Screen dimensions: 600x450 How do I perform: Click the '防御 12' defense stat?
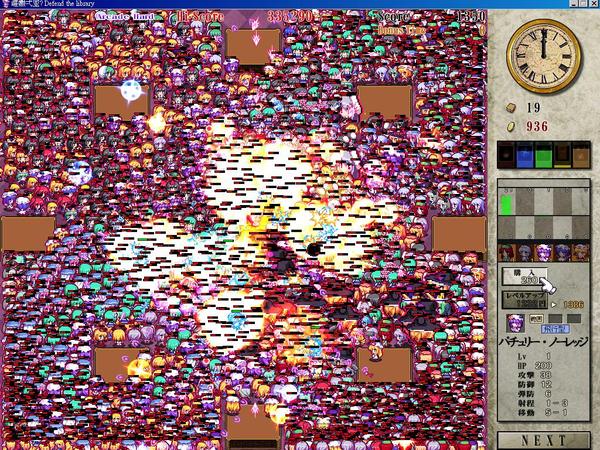(x=535, y=384)
